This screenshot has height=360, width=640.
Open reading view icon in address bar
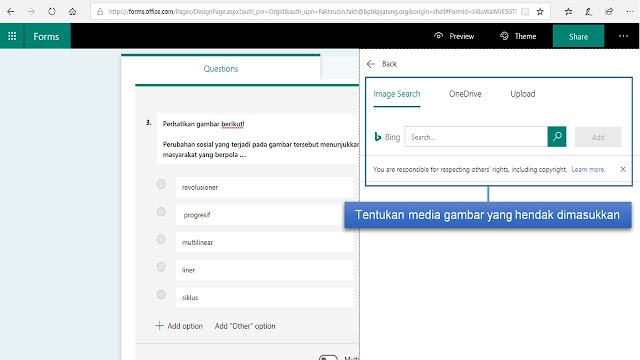(x=525, y=12)
